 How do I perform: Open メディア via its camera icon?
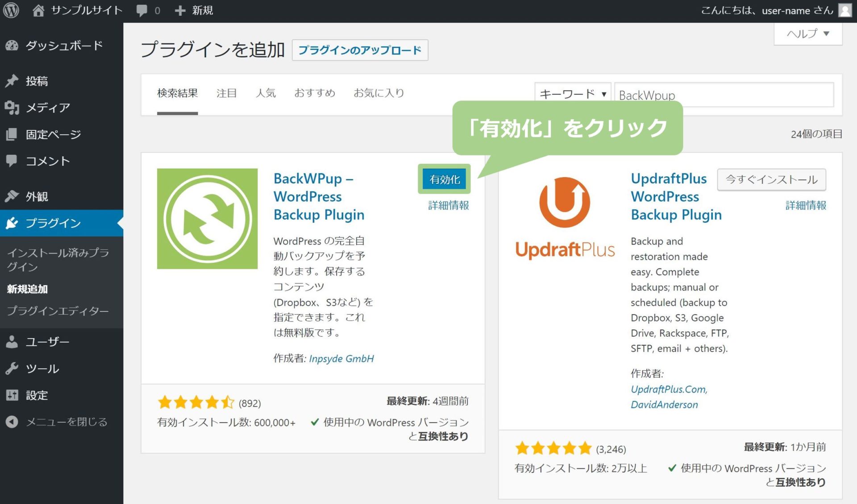click(12, 108)
